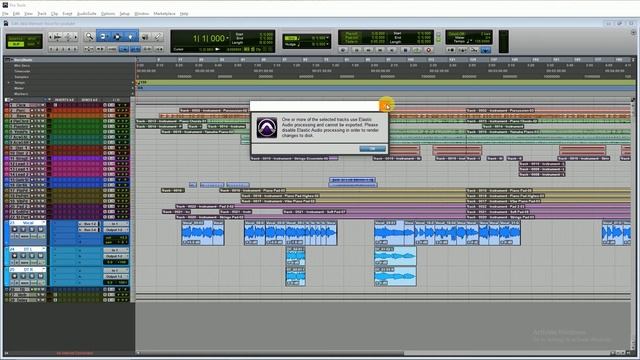Select the DT L audio clip under the third Vocal region
This screenshot has width=640, height=360.
pyautogui.click(x=395, y=256)
